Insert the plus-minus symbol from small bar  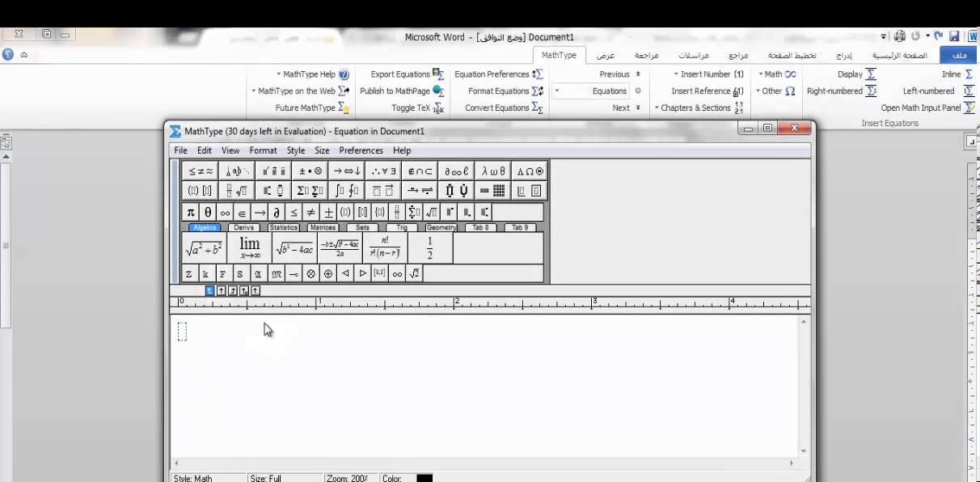click(x=329, y=213)
